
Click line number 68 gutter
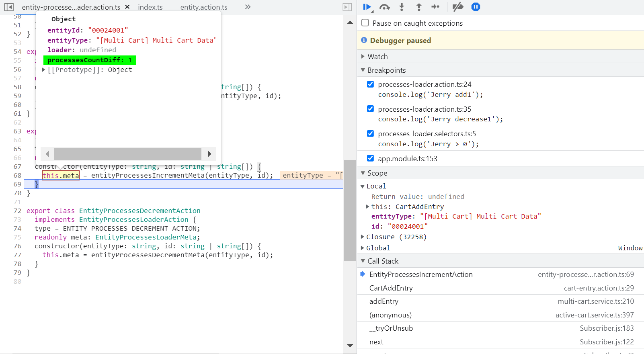coord(17,176)
